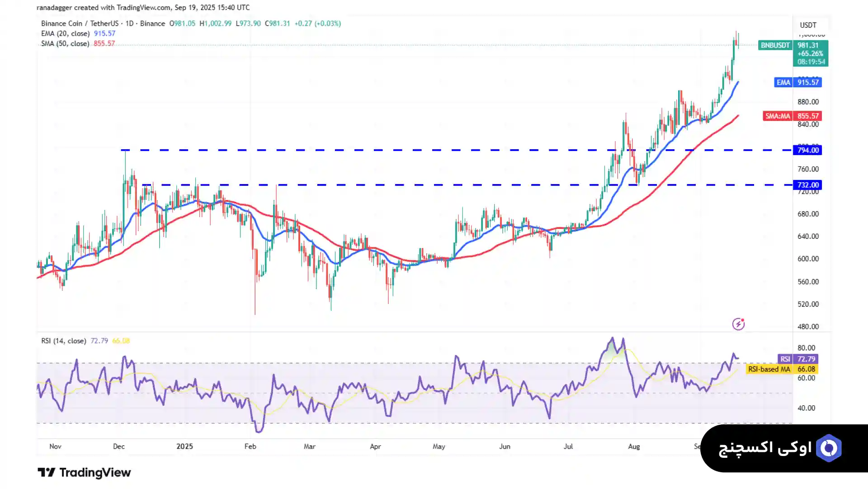Select the RSI (14, close) legend entry
The height and width of the screenshot is (489, 868).
pos(63,341)
